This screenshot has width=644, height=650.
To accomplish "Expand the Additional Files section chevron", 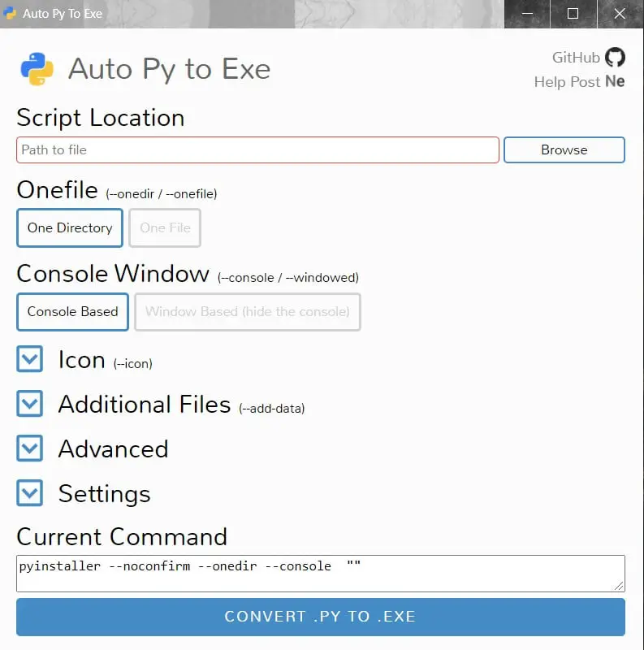I will pyautogui.click(x=30, y=403).
